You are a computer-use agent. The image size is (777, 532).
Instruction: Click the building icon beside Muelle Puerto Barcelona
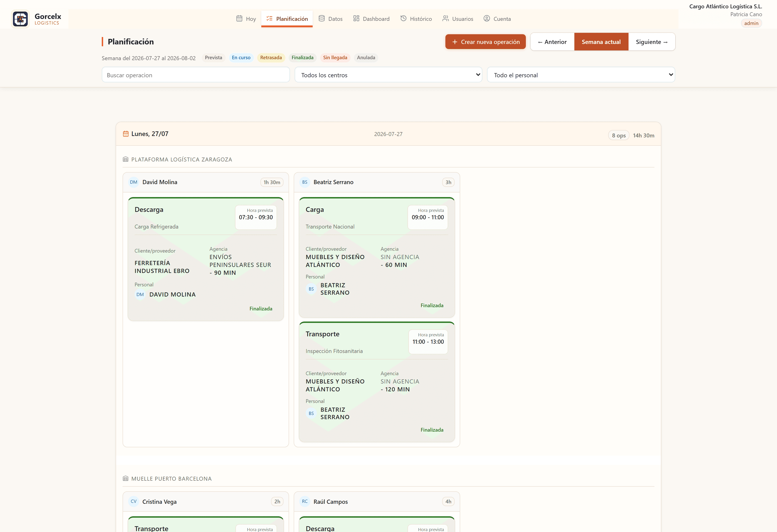point(125,479)
